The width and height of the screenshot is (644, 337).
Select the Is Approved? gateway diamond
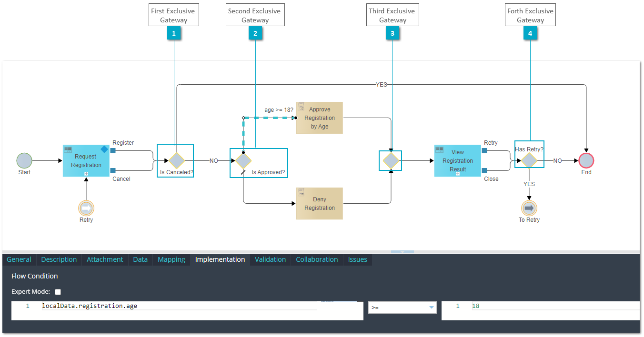click(243, 160)
